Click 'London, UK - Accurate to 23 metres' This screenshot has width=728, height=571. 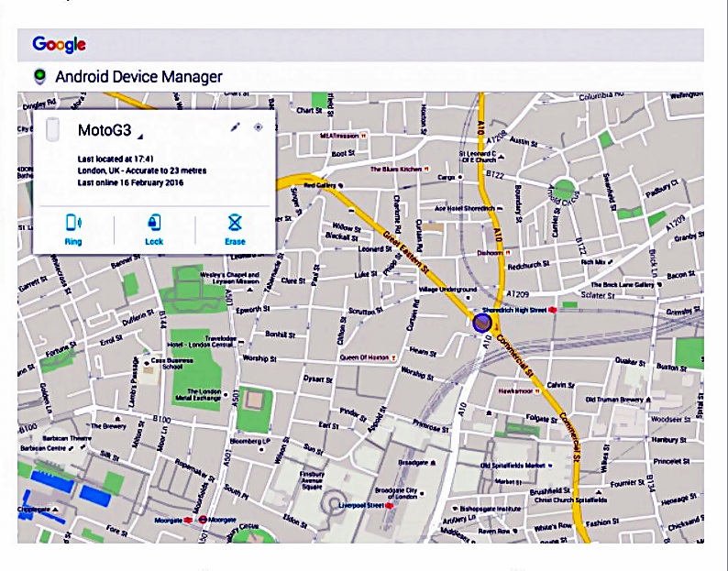click(x=142, y=170)
